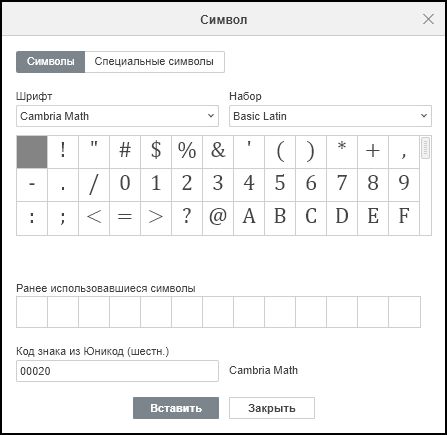The width and height of the screenshot is (447, 435).
Task: Select the digit 2 symbol
Action: [187, 185]
